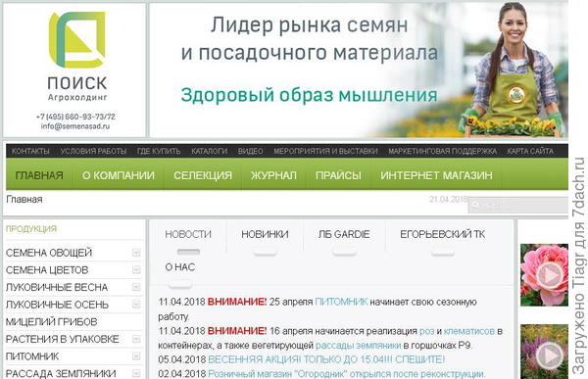Open МАРКЕТИНГОВАЯ ПОДДЕРЖКА menu item
This screenshot has width=588, height=379.
pos(443,151)
